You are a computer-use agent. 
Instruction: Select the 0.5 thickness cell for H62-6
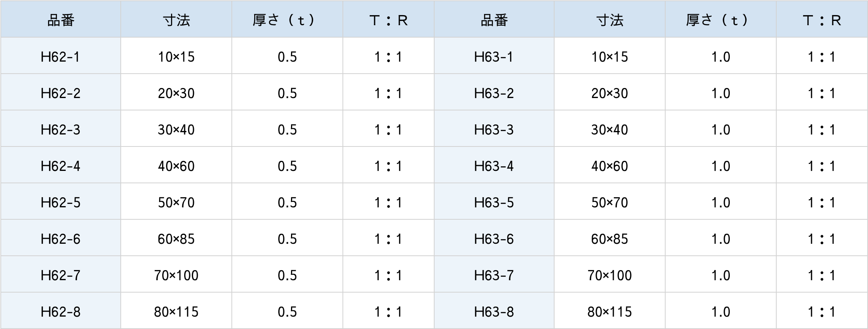pos(287,239)
